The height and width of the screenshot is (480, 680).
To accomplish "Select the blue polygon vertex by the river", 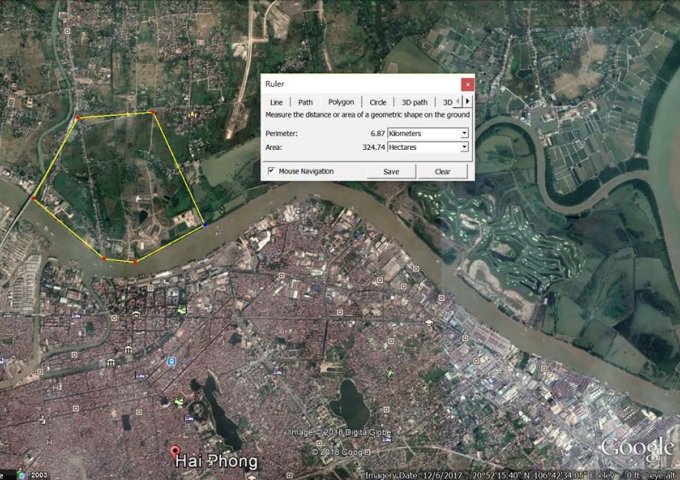I will coord(204,225).
